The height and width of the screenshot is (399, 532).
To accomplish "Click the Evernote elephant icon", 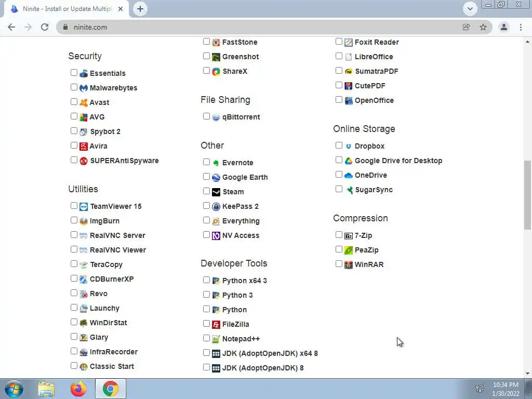I will click(x=216, y=163).
